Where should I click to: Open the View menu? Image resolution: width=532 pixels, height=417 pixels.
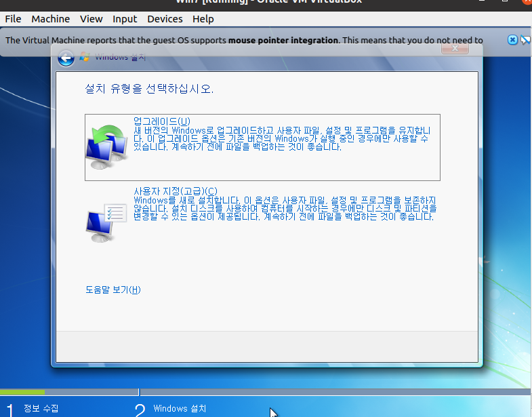[91, 19]
